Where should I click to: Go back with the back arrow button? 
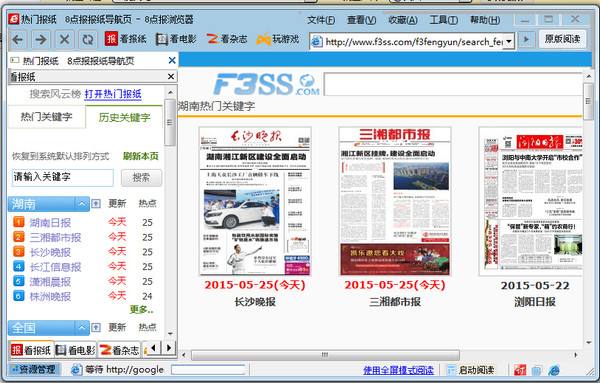coord(18,39)
